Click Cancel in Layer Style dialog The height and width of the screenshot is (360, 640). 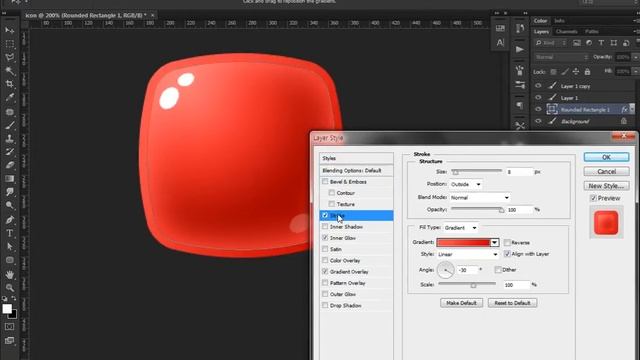[606, 171]
